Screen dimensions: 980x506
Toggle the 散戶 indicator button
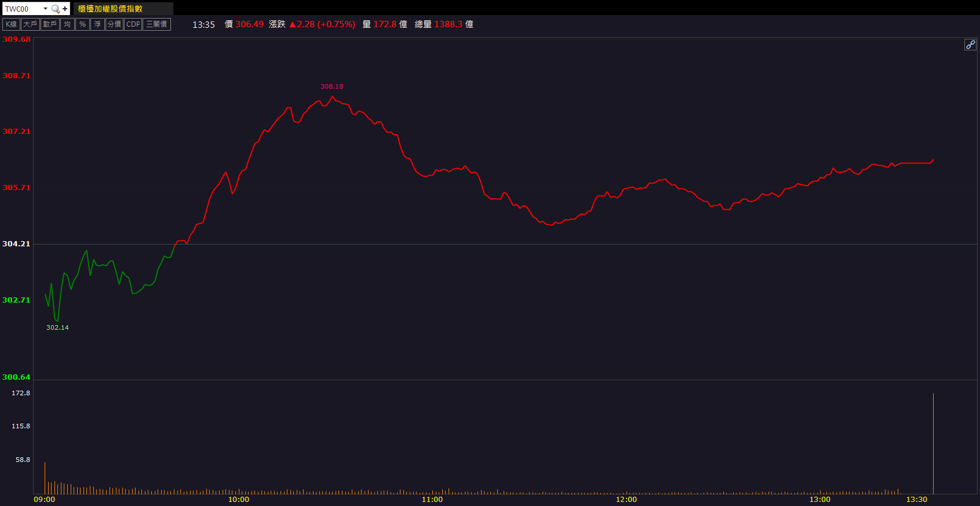coord(50,24)
